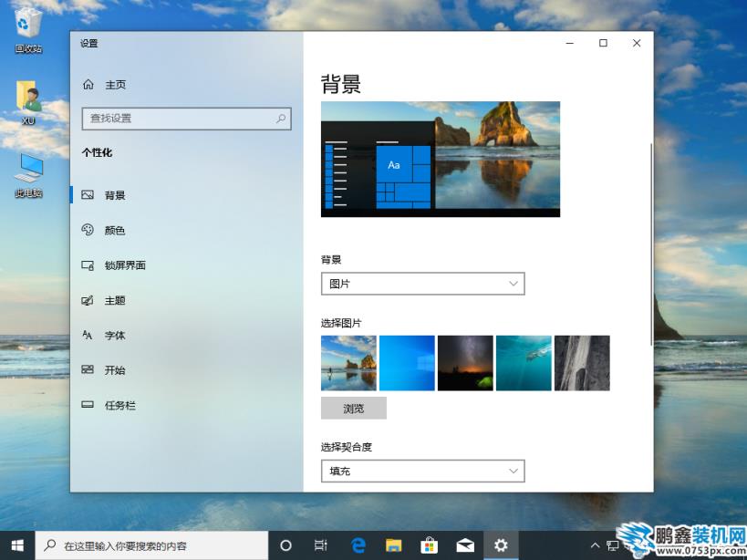Launch Microsoft Edge from the taskbar
Viewport: 747px width, 560px height.
(x=358, y=545)
